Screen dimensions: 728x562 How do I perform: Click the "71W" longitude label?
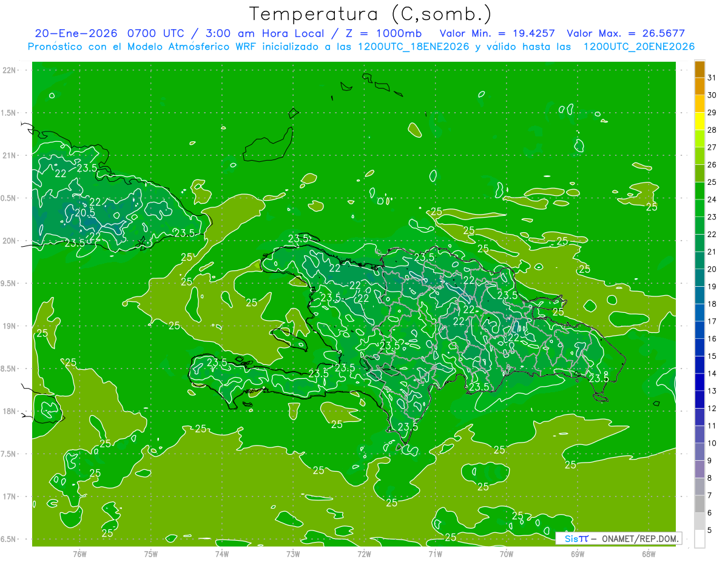coord(435,554)
